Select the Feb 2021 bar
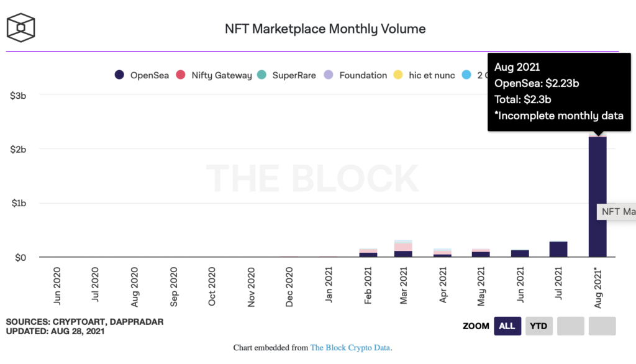The height and width of the screenshot is (364, 636). click(368, 253)
